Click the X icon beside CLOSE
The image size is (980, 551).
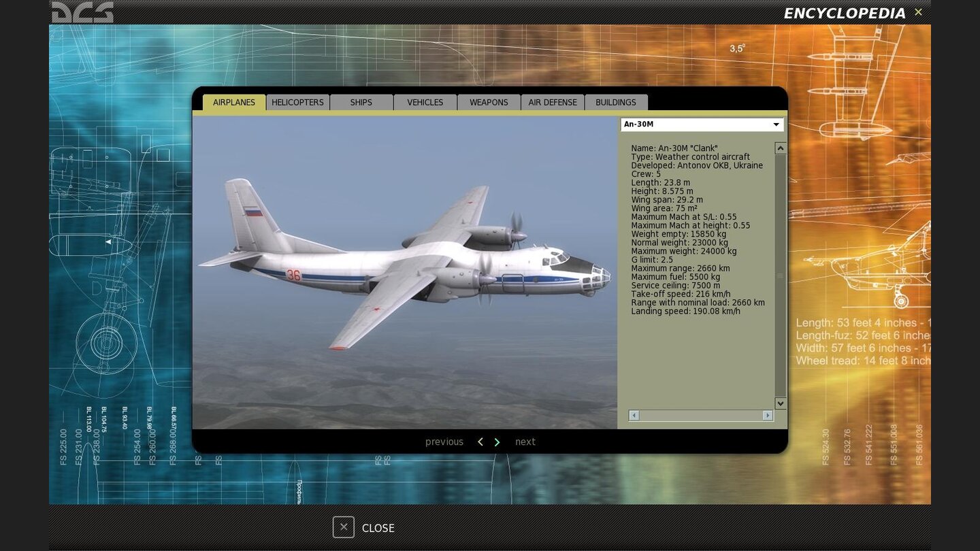click(x=344, y=527)
